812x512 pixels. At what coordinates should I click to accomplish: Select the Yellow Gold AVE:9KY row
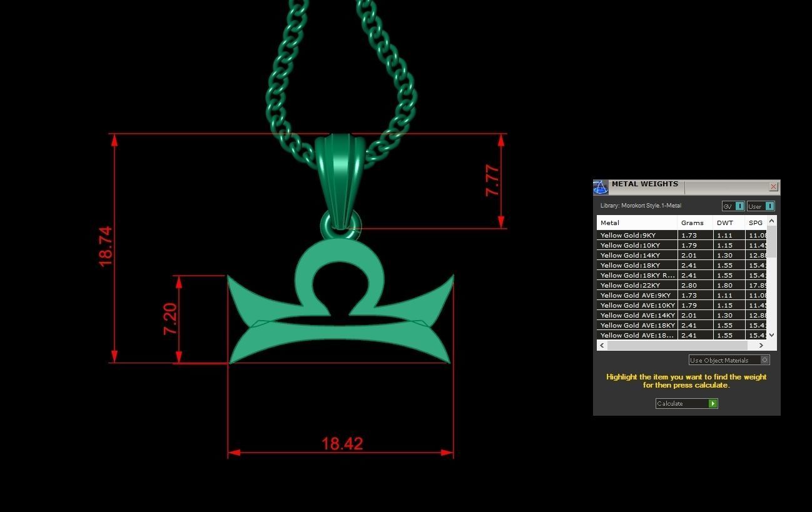point(682,295)
